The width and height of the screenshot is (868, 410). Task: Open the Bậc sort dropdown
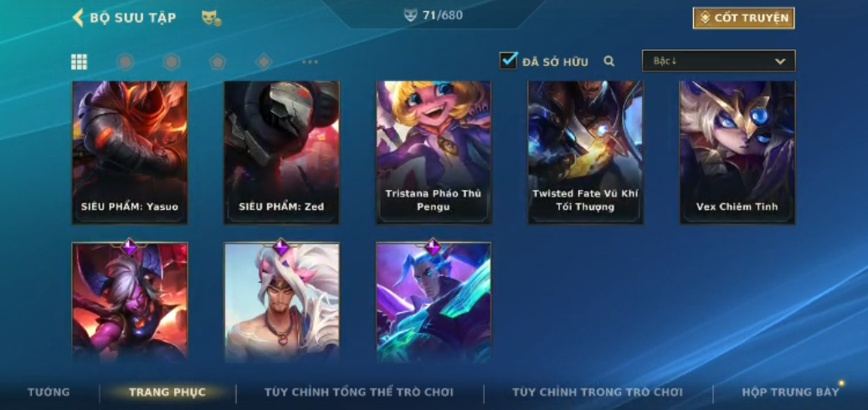click(x=718, y=61)
